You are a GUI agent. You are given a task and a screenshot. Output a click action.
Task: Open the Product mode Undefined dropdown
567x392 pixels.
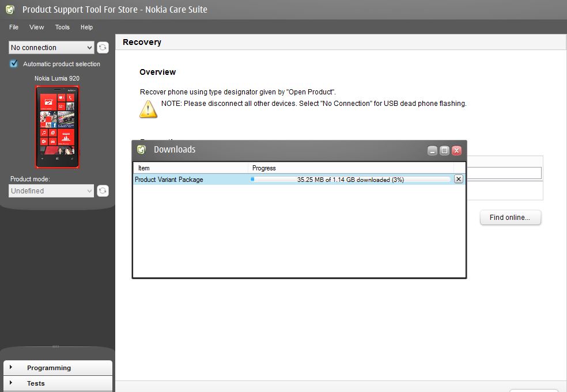(51, 191)
